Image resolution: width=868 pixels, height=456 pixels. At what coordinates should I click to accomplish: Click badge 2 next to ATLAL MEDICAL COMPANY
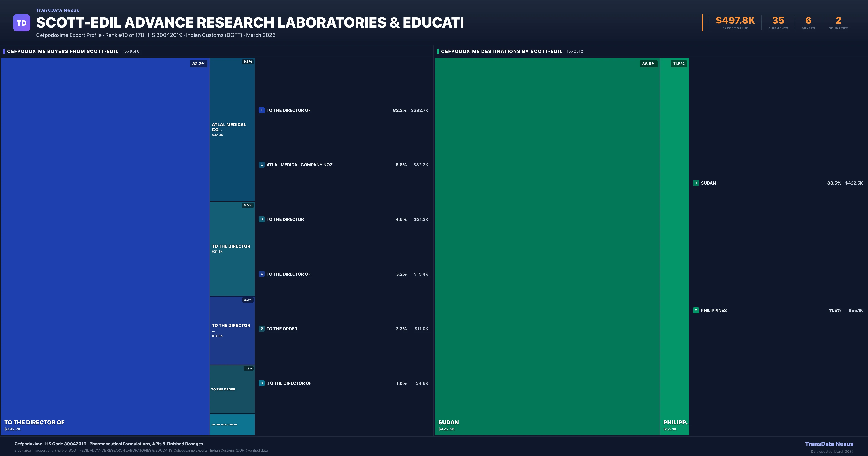point(262,165)
